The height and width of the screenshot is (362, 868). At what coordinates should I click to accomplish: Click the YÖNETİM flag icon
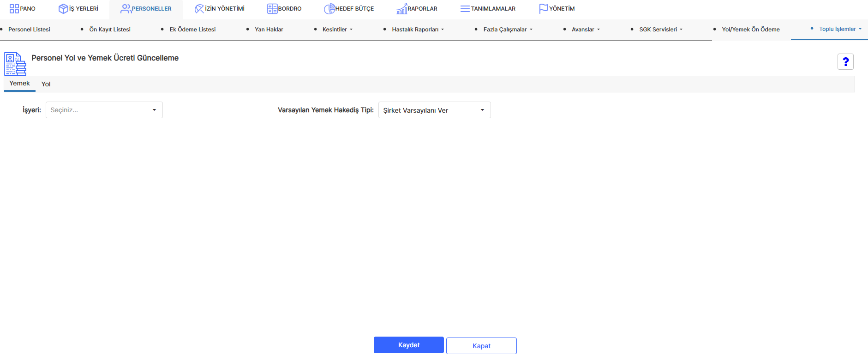[544, 9]
